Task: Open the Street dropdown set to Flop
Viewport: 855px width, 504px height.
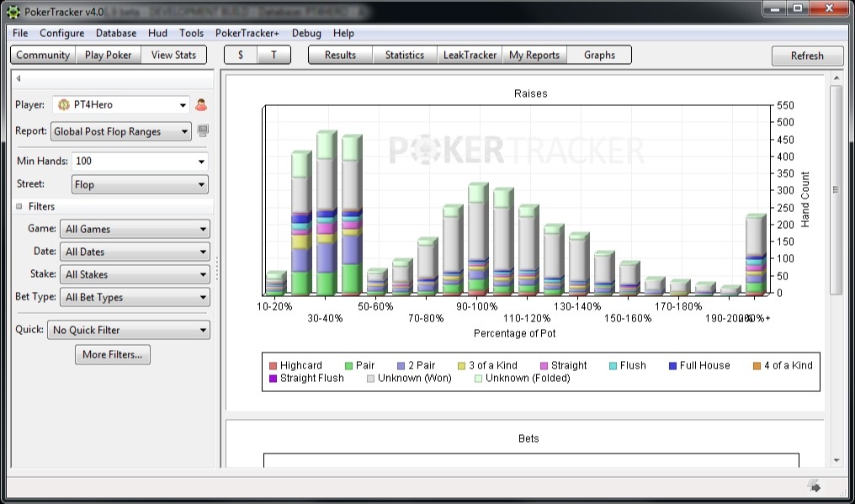Action: [x=140, y=184]
